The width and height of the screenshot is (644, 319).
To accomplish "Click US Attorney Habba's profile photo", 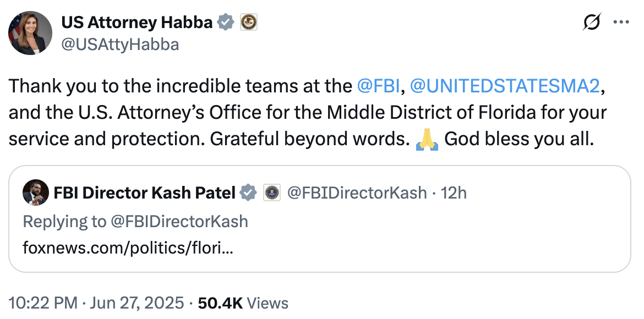I will tap(30, 33).
